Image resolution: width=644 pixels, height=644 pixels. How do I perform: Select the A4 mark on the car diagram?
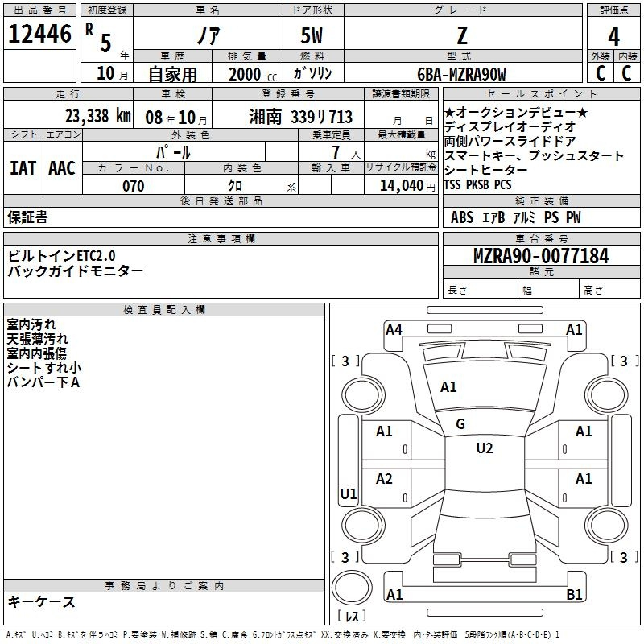(394, 329)
